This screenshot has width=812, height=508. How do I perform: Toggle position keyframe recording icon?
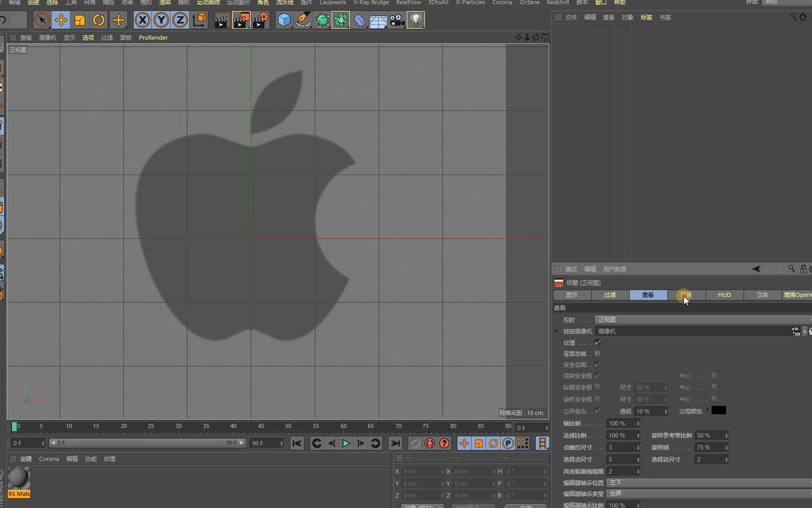pos(464,443)
